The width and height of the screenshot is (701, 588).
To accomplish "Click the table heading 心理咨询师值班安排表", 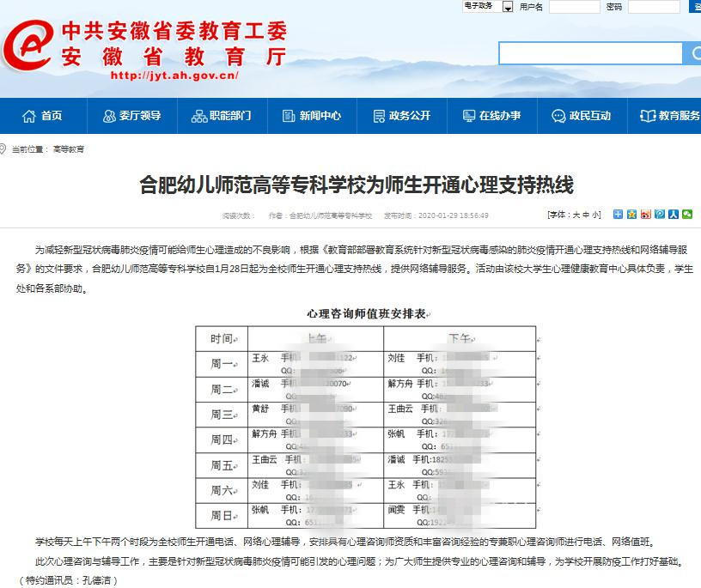I will pos(366,313).
